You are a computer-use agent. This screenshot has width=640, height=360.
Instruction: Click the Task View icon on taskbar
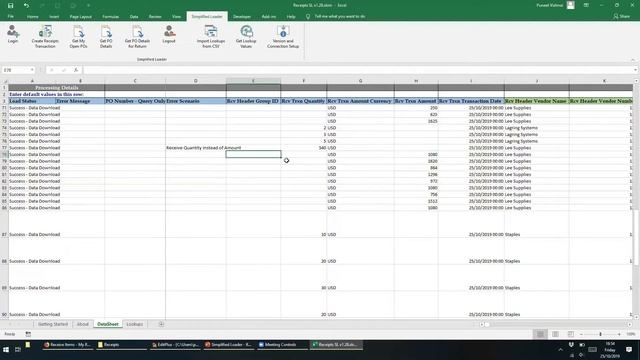18,350
